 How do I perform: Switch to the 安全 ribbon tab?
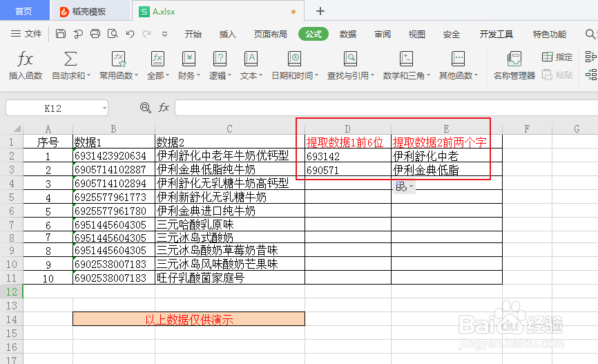[452, 35]
